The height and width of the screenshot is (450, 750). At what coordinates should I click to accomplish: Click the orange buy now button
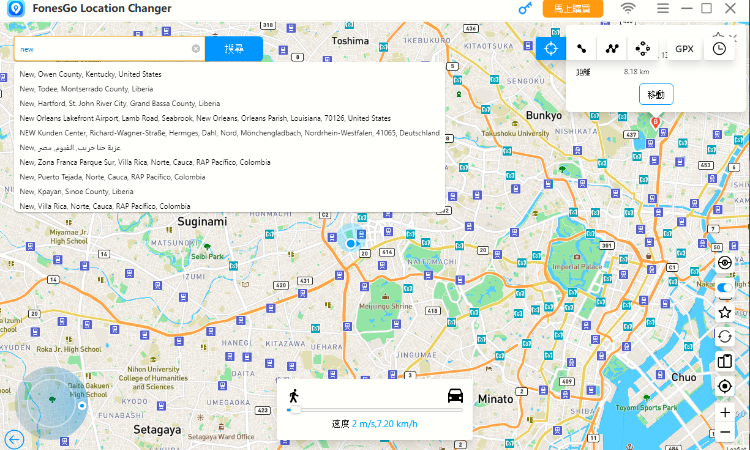coord(573,9)
